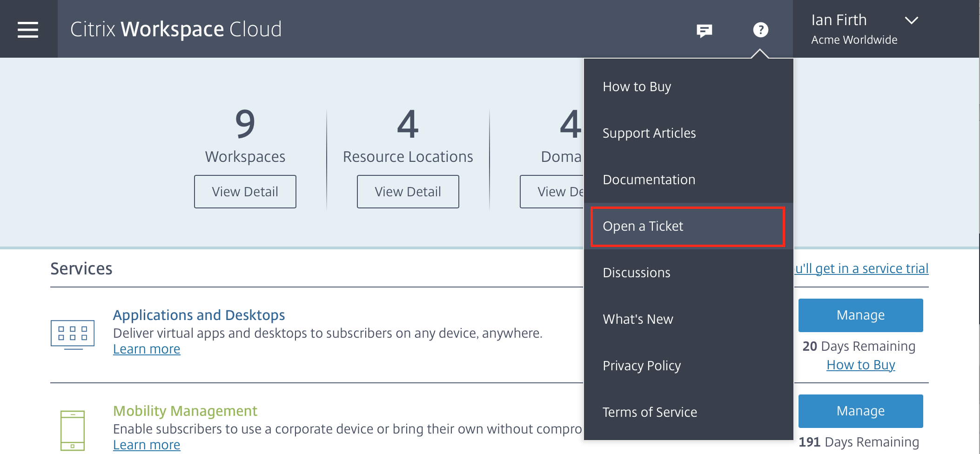Screen dimensions: 980x454
Task: Click the chat feedback icon
Action: (704, 31)
